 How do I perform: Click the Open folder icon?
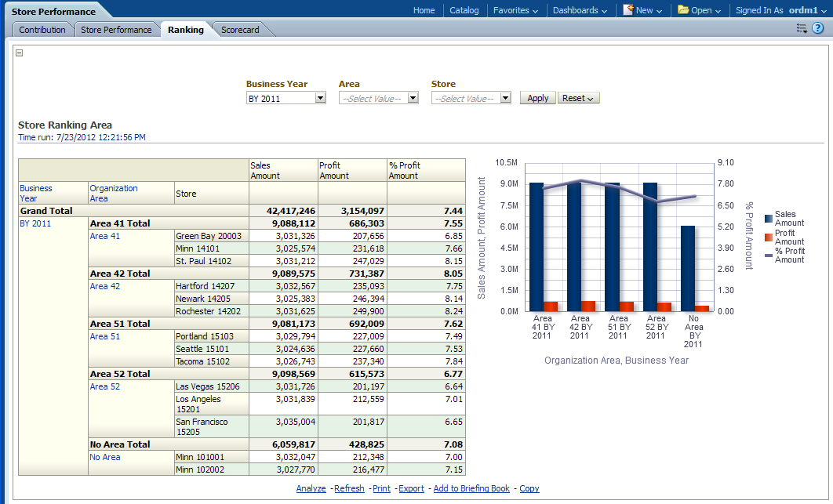point(683,9)
